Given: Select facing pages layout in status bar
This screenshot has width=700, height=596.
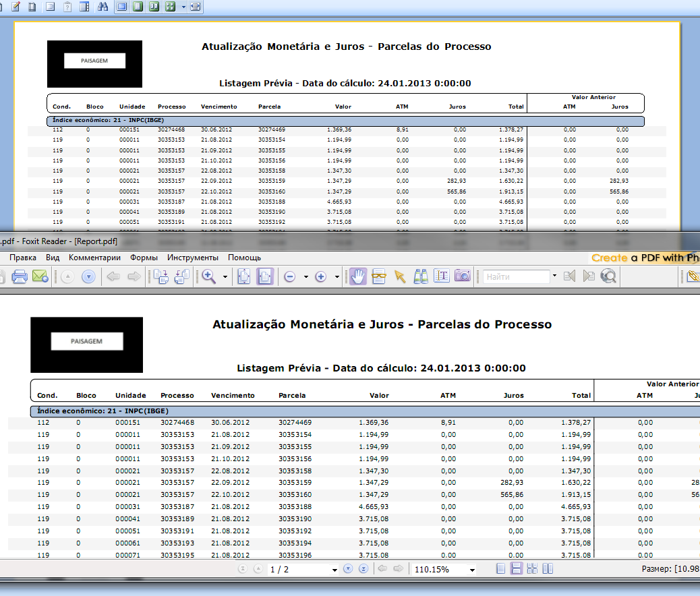Looking at the screenshot, I should tap(548, 568).
